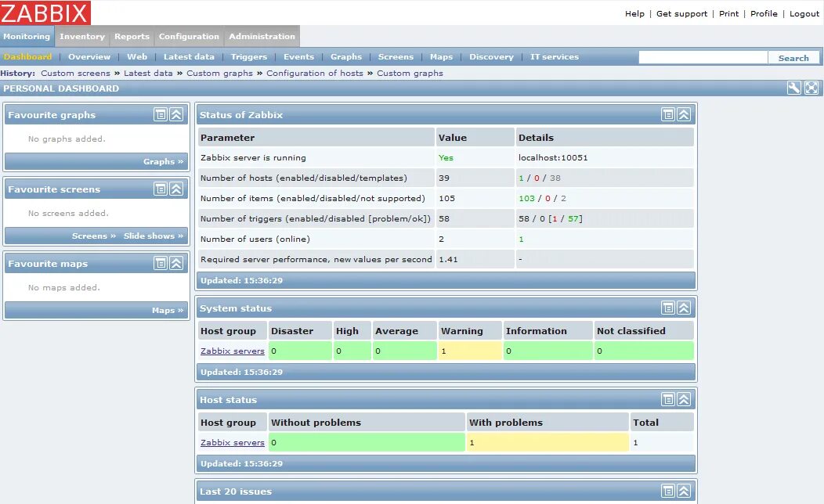824x504 pixels.
Task: Click the green Yes server status
Action: coord(446,157)
